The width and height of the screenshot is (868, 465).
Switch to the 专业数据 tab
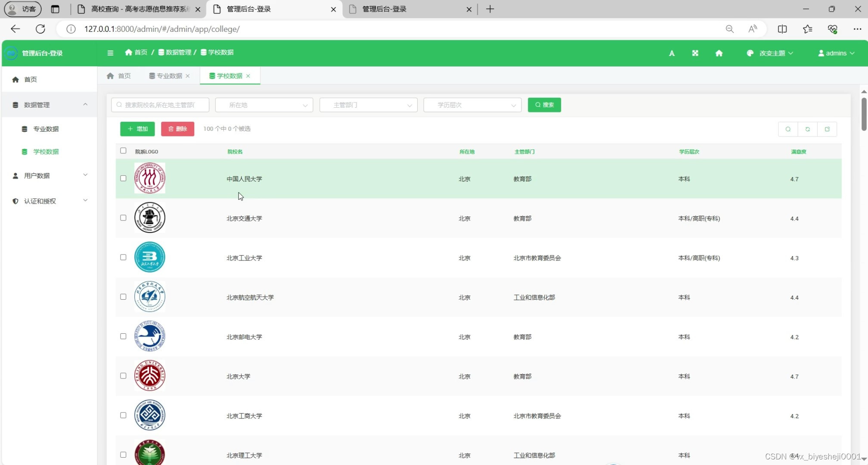169,76
